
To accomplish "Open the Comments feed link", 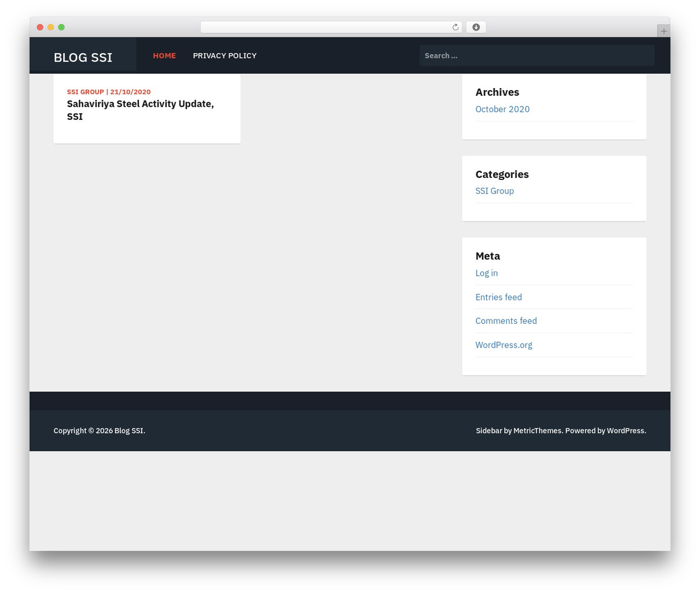I will point(506,321).
